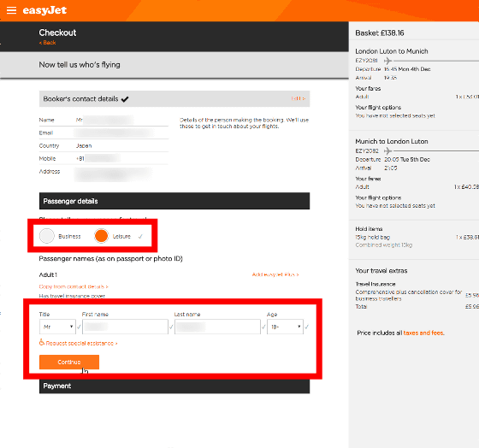
Task: Select the Leisure radio button
Action: [101, 236]
